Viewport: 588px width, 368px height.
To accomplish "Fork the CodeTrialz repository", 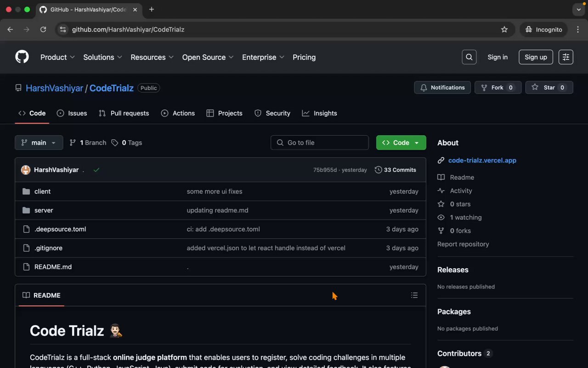I will 498,87.
